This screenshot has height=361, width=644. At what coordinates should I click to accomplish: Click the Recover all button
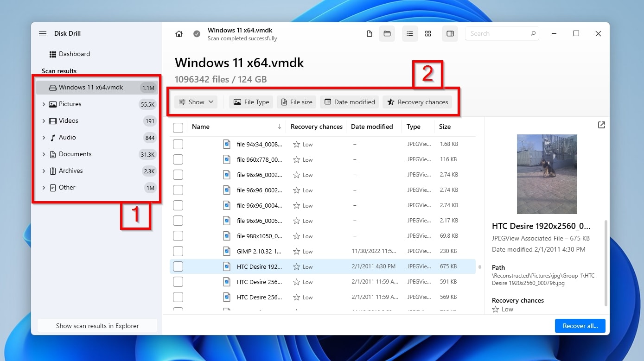580,326
